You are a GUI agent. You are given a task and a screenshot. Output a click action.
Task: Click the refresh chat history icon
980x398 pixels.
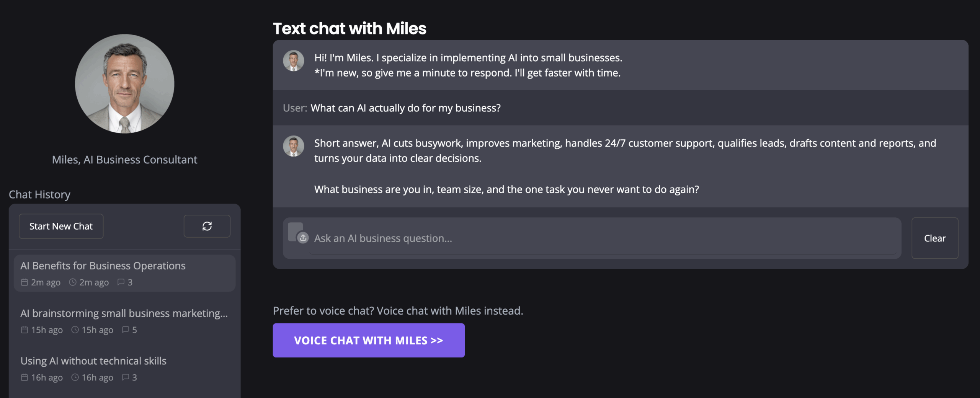click(207, 226)
